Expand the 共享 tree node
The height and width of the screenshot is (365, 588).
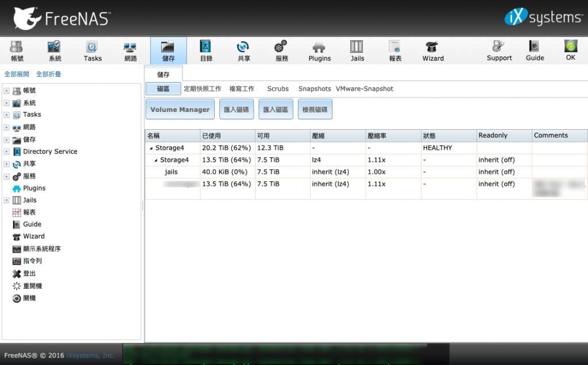pyautogui.click(x=6, y=164)
